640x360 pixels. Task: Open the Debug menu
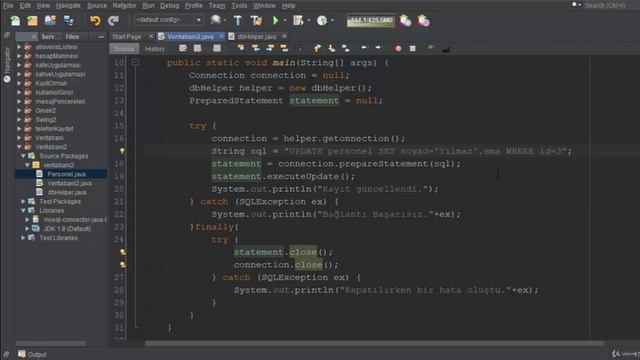point(169,6)
